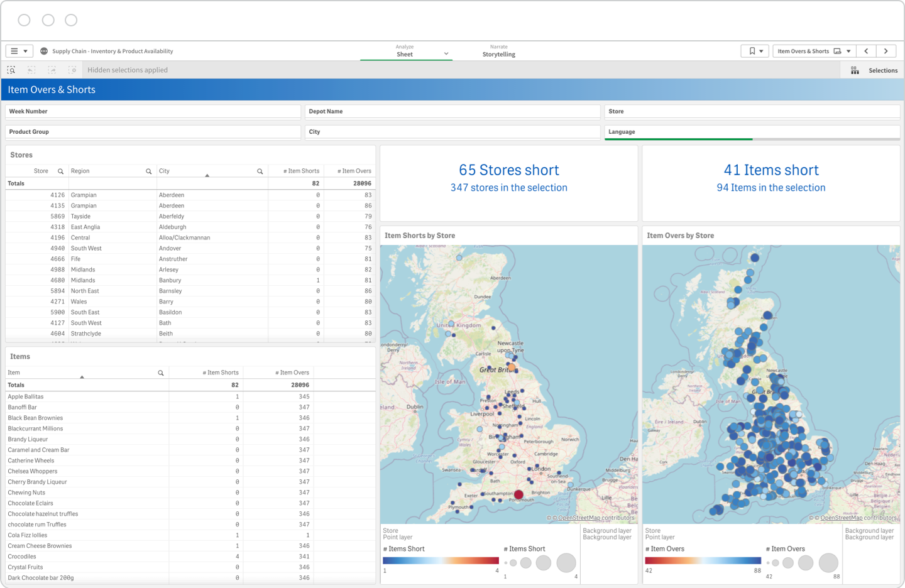The image size is (905, 588).
Task: Search in the Region column
Action: point(149,171)
